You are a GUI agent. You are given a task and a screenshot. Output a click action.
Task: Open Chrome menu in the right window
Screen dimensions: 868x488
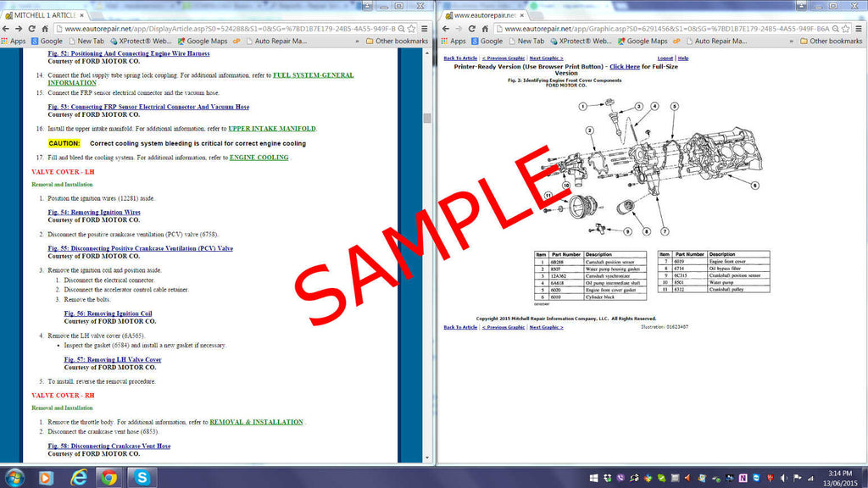pos(858,28)
